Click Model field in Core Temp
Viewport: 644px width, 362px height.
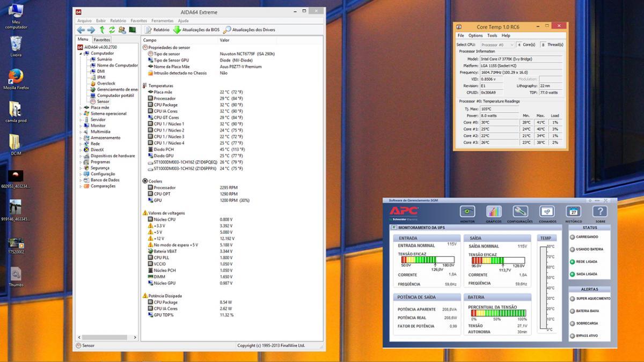(521, 59)
